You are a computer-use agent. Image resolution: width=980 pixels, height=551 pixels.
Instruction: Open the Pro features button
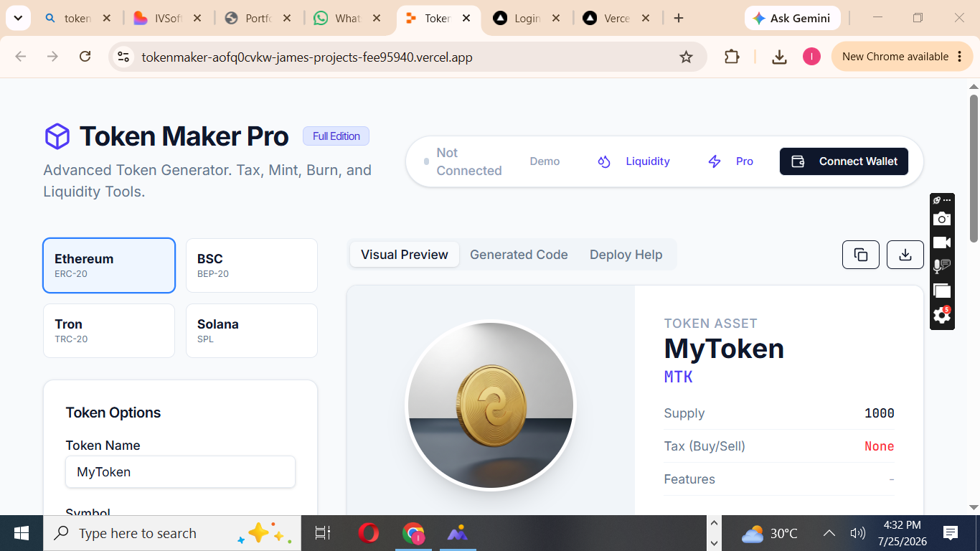pyautogui.click(x=730, y=161)
